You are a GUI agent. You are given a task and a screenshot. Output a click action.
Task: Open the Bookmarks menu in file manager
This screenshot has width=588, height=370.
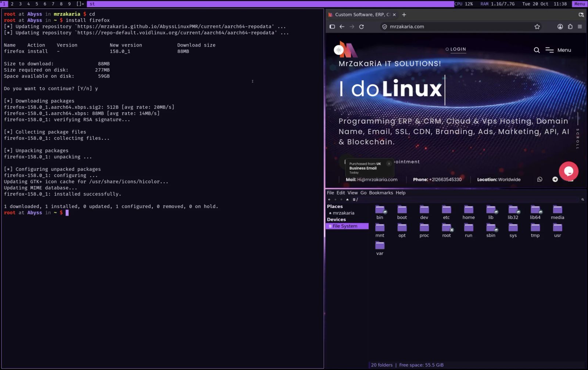point(381,193)
